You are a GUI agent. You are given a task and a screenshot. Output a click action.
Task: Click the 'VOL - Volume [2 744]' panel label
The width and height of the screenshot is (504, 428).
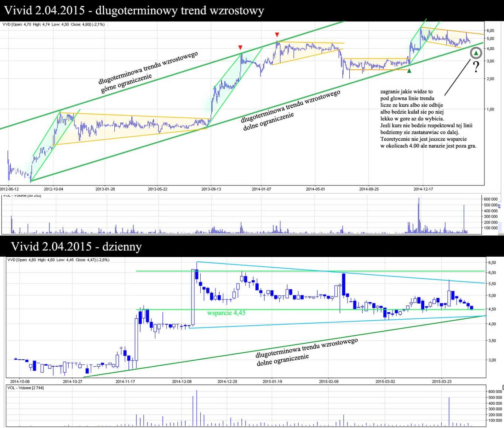[26, 387]
